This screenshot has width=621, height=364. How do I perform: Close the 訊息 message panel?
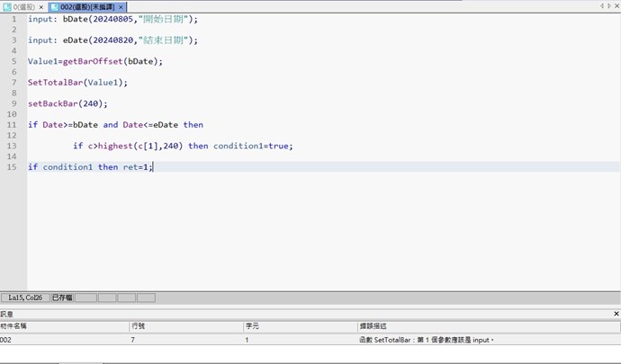(616, 314)
